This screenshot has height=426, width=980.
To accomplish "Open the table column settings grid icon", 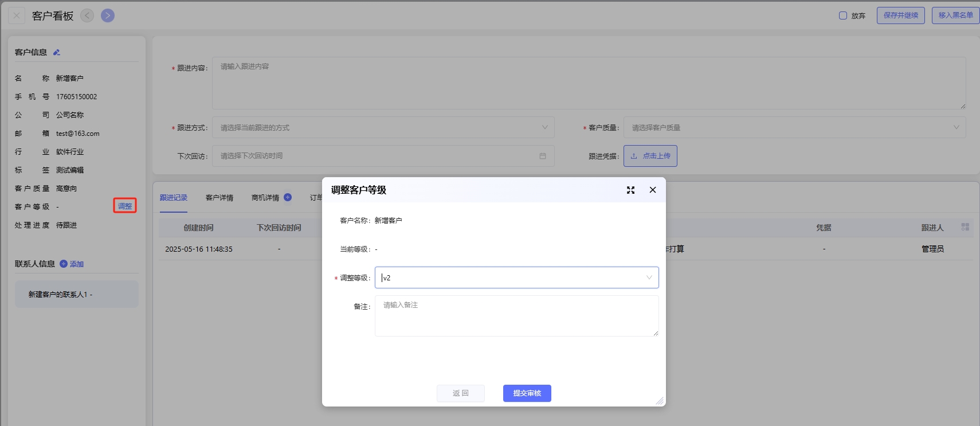I will pyautogui.click(x=965, y=227).
